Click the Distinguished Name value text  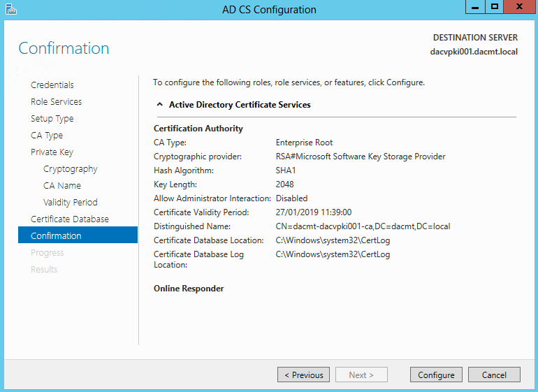(363, 226)
